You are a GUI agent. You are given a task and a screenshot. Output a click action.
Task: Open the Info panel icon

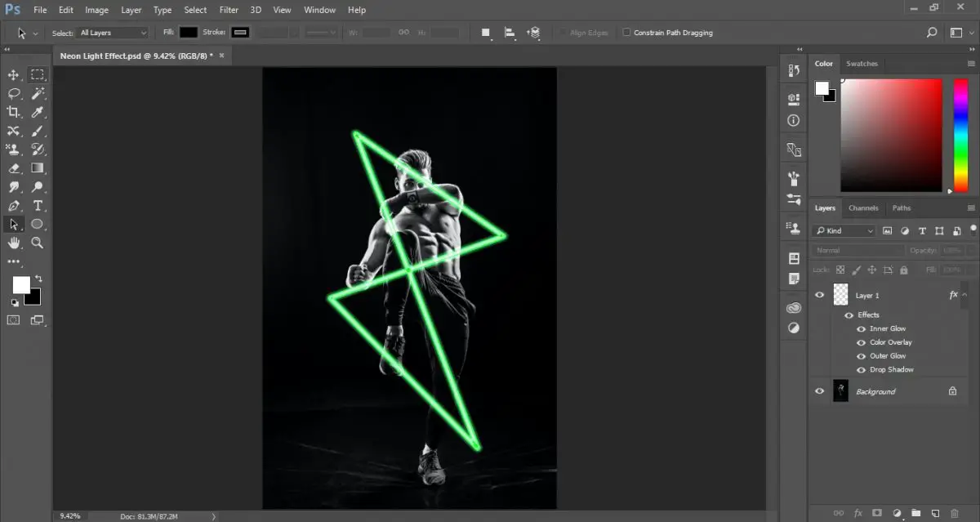click(x=793, y=120)
